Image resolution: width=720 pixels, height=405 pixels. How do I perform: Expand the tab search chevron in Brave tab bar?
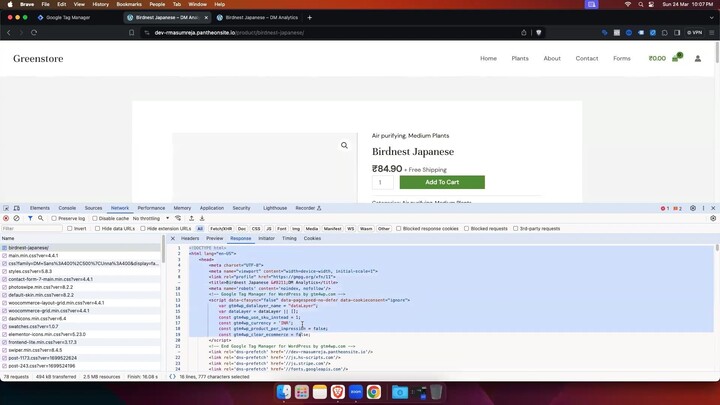712,17
